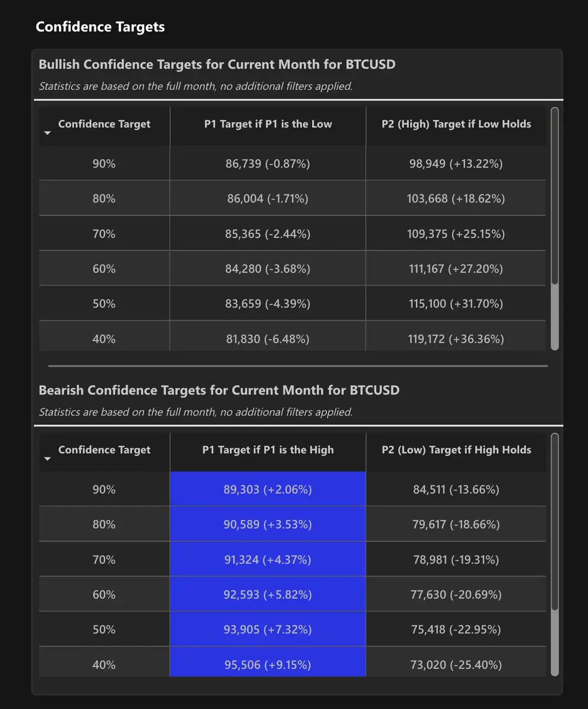Click cell 73,020 (-25.40%)
The image size is (588, 709).
456,665
